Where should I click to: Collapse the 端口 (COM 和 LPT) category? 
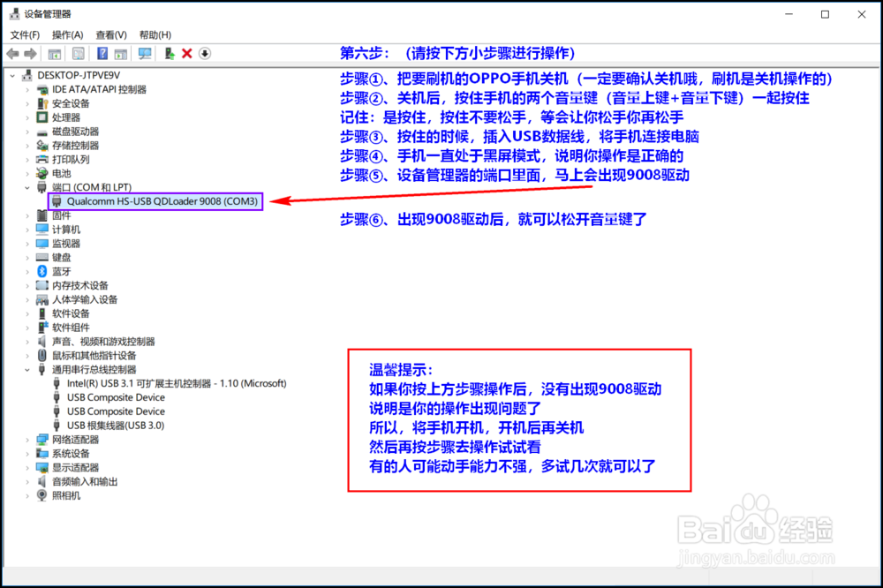[26, 186]
